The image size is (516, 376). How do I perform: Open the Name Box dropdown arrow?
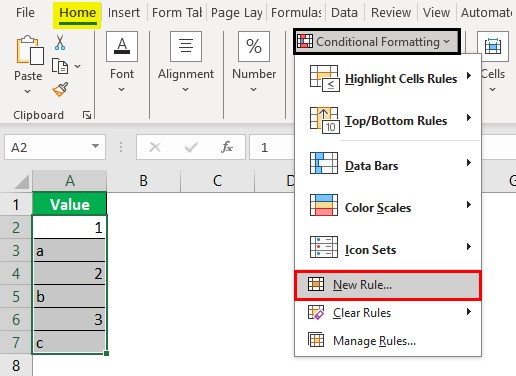click(x=95, y=146)
